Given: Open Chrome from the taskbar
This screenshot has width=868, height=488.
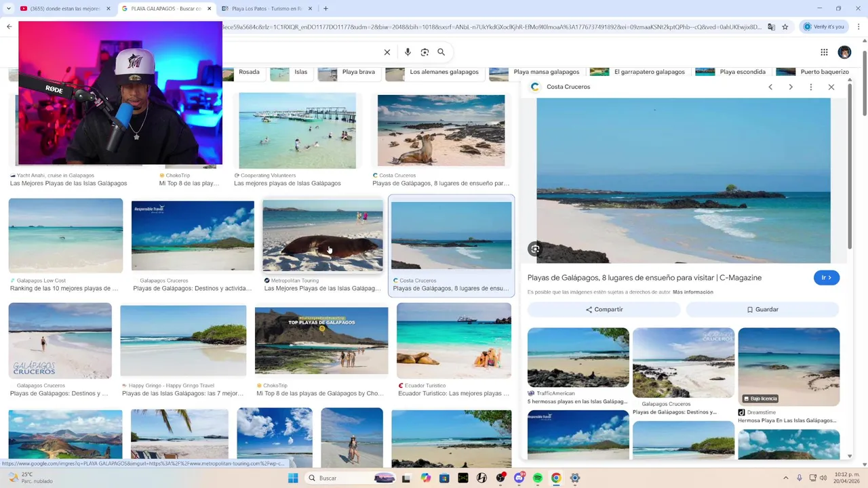Looking at the screenshot, I should (x=556, y=478).
